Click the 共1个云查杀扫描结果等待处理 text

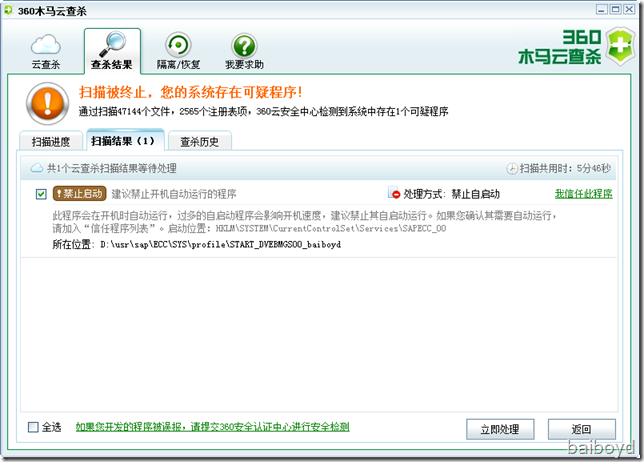(x=112, y=168)
